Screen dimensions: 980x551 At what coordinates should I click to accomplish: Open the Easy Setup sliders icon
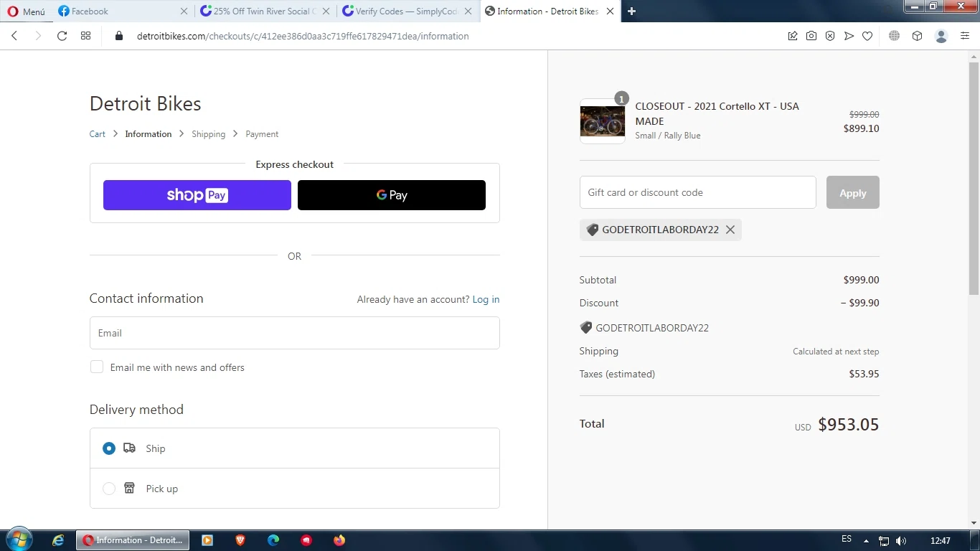[x=965, y=36]
